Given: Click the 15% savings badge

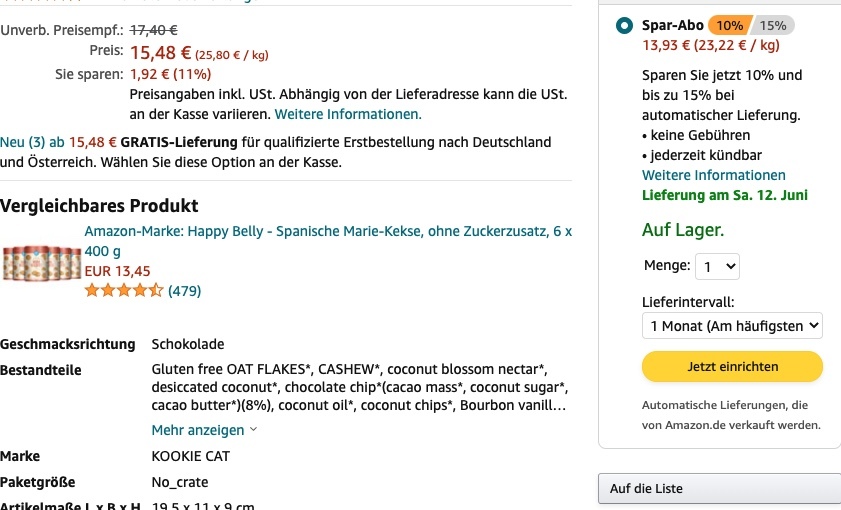Looking at the screenshot, I should pyautogui.click(x=773, y=25).
